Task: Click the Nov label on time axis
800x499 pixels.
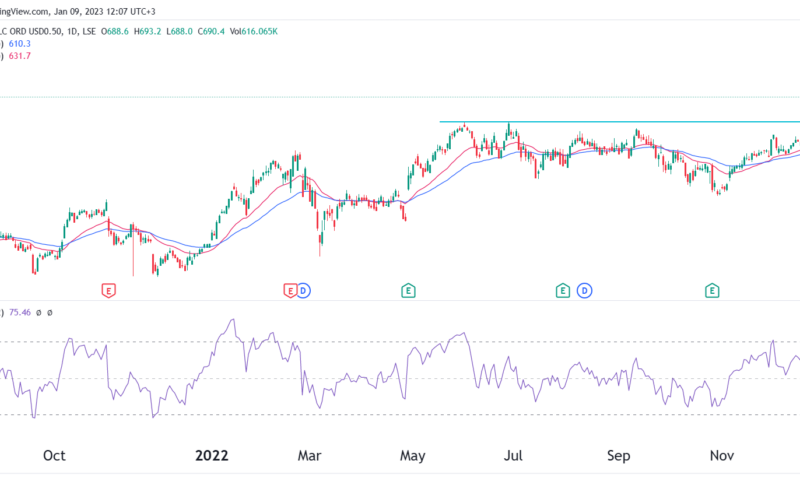Action: click(x=722, y=455)
